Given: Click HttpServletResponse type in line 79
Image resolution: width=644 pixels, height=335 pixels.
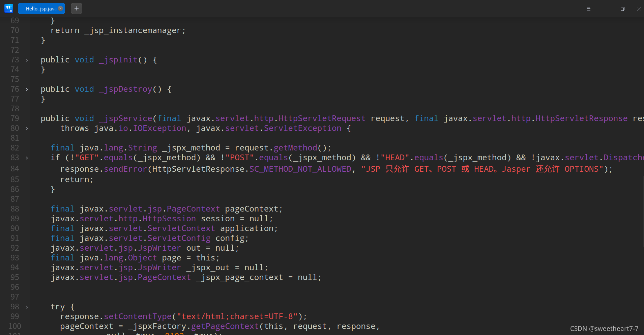Looking at the screenshot, I should click(x=581, y=119).
